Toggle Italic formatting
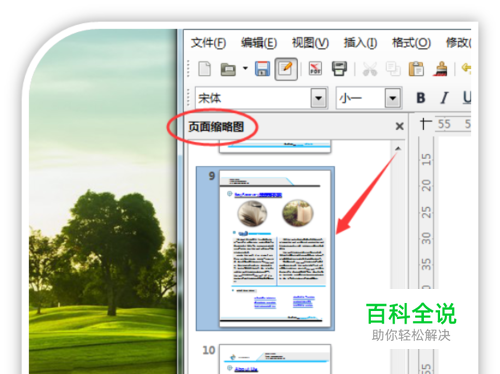Screen dimensions: 500x374 click(x=444, y=98)
